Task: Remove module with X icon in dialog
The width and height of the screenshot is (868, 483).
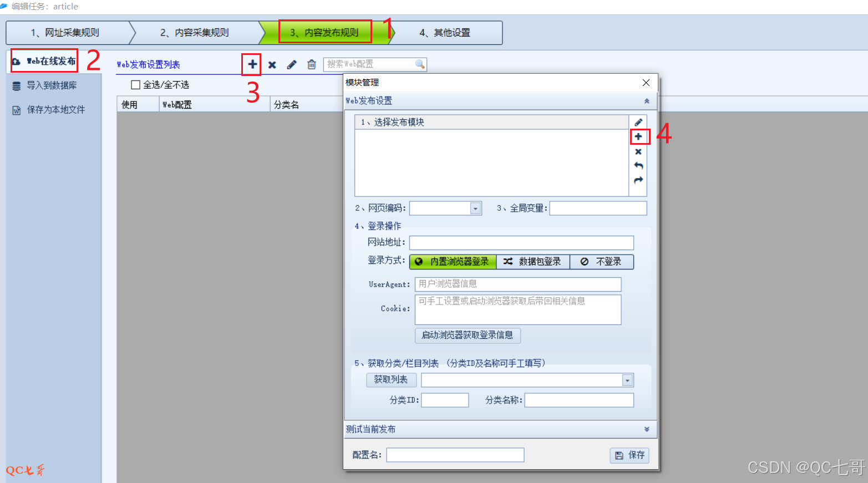Action: pos(638,151)
